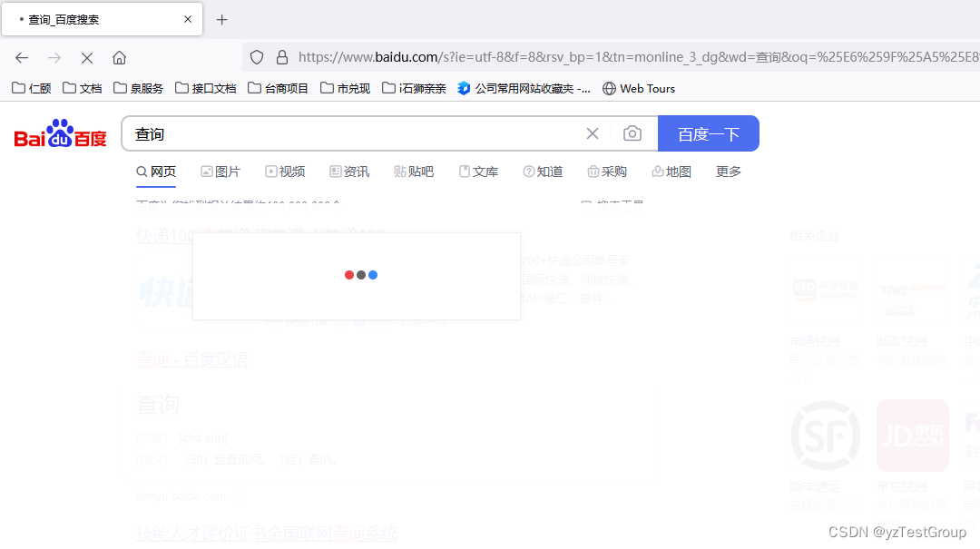Open the 顺丰速运 text link
The width and height of the screenshot is (980, 549).
[815, 486]
